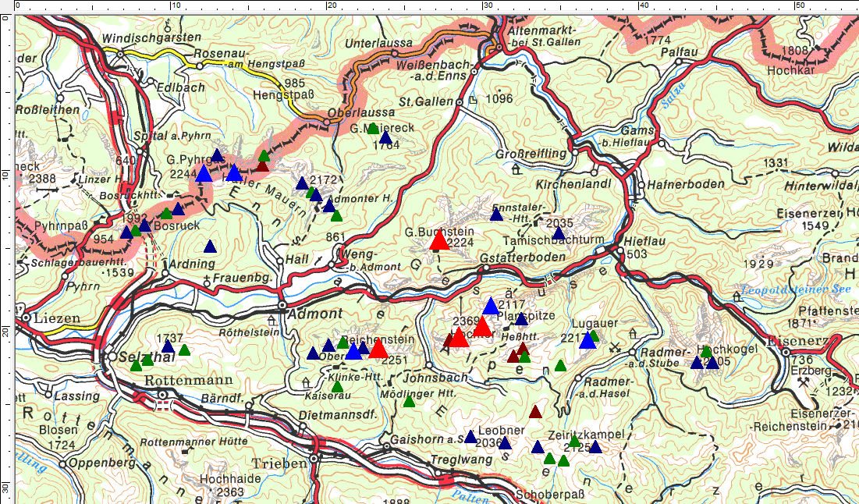Select the Johnsbach label
Image resolution: width=859 pixels, height=504 pixels.
pyautogui.click(x=435, y=378)
